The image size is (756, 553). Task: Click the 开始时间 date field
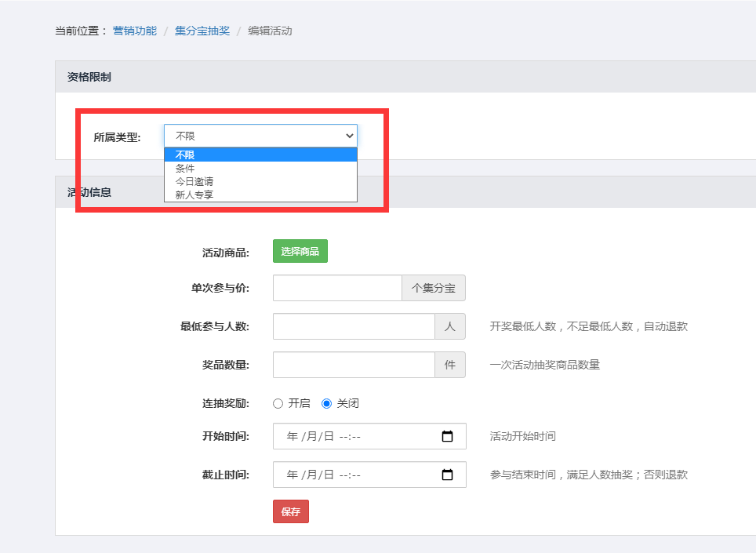369,436
